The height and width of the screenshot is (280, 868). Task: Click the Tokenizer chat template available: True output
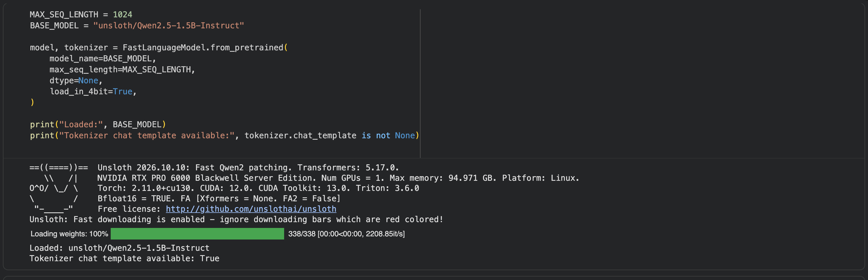pos(124,259)
